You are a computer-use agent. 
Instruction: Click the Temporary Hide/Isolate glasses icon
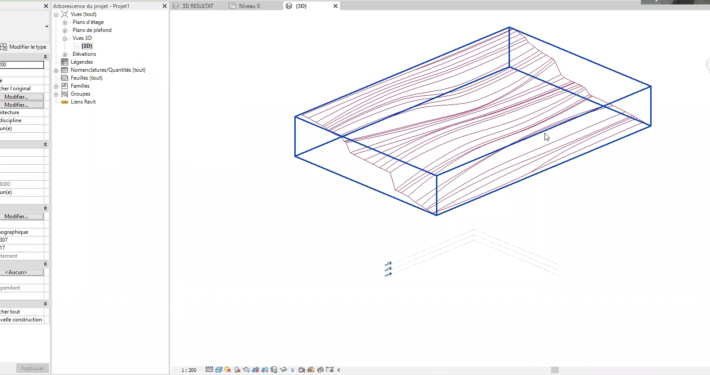point(283,370)
